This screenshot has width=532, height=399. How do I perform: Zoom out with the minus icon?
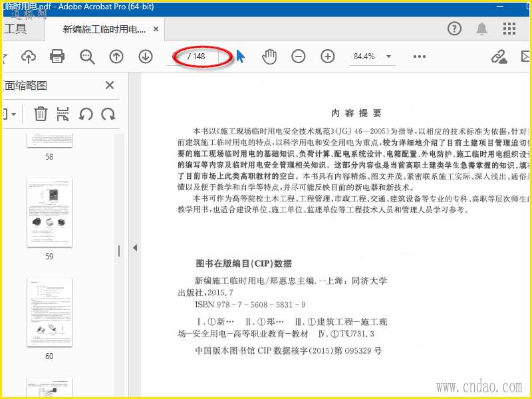click(x=298, y=57)
